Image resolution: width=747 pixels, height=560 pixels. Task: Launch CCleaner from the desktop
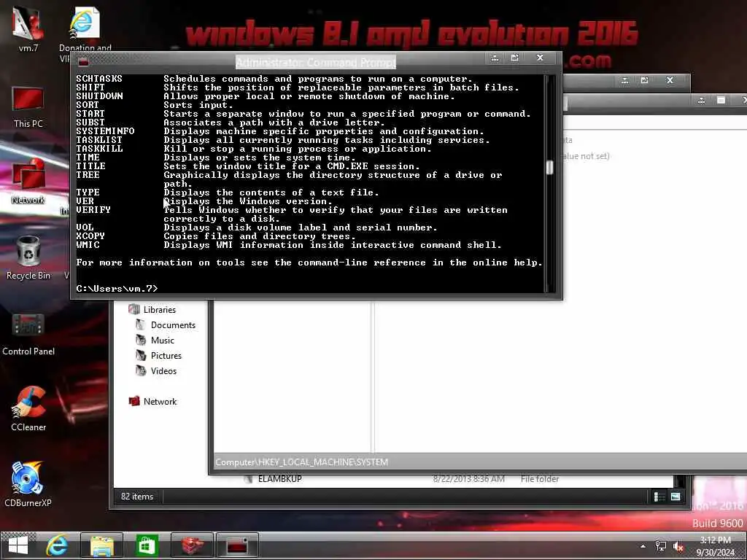tap(28, 409)
